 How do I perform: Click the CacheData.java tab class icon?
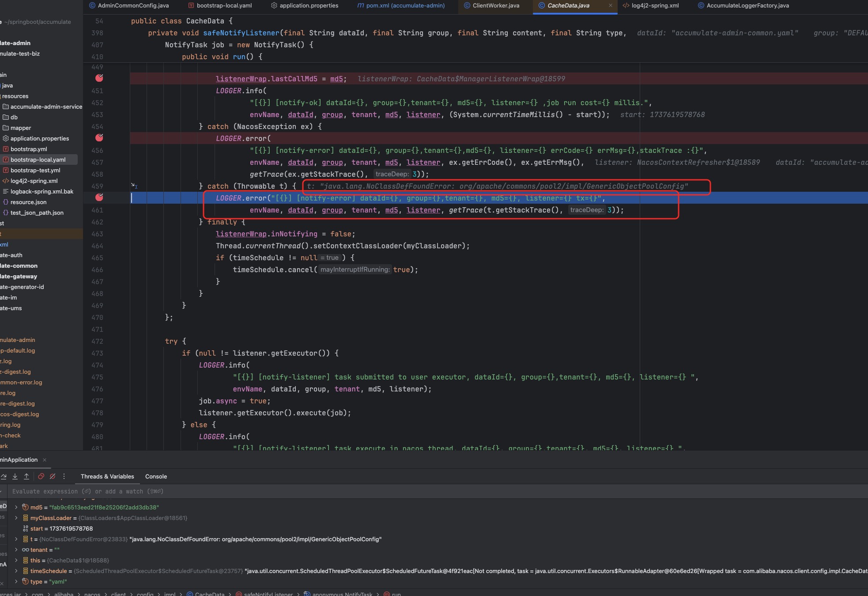point(541,6)
